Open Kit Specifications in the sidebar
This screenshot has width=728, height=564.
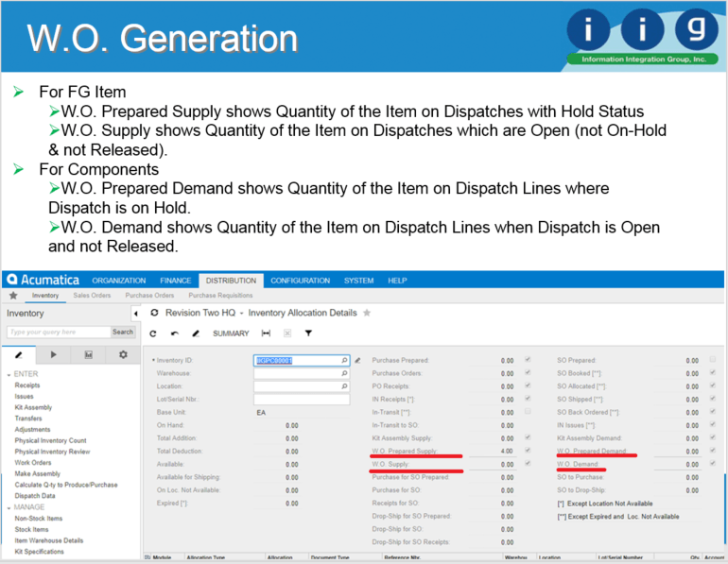40,552
